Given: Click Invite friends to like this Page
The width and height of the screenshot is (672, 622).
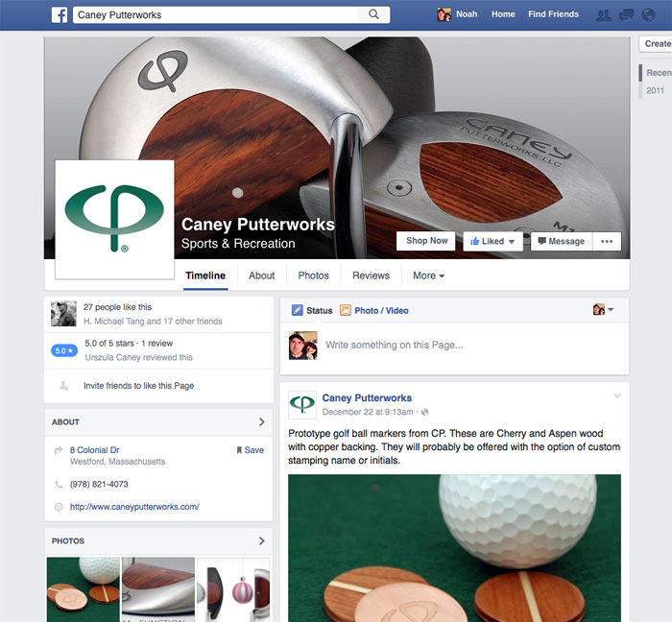Looking at the screenshot, I should click(139, 386).
